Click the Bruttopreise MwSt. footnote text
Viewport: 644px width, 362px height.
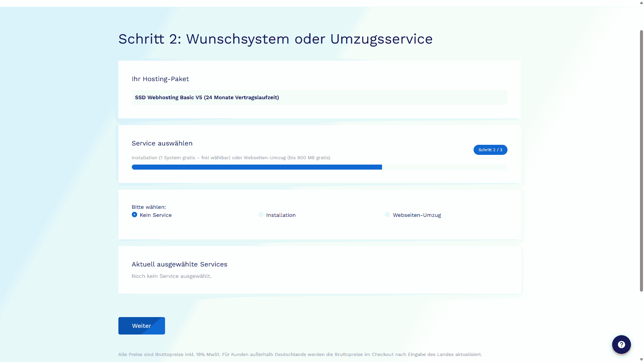click(300, 354)
